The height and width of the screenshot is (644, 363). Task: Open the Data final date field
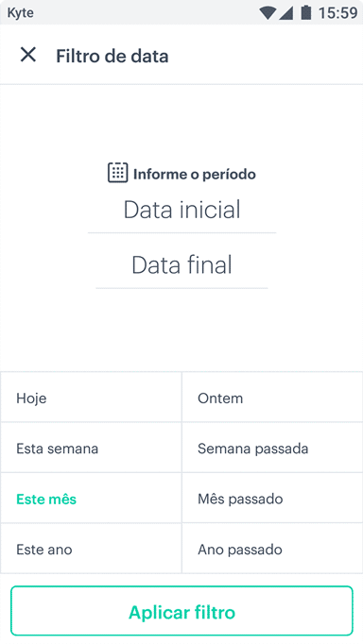click(x=181, y=265)
